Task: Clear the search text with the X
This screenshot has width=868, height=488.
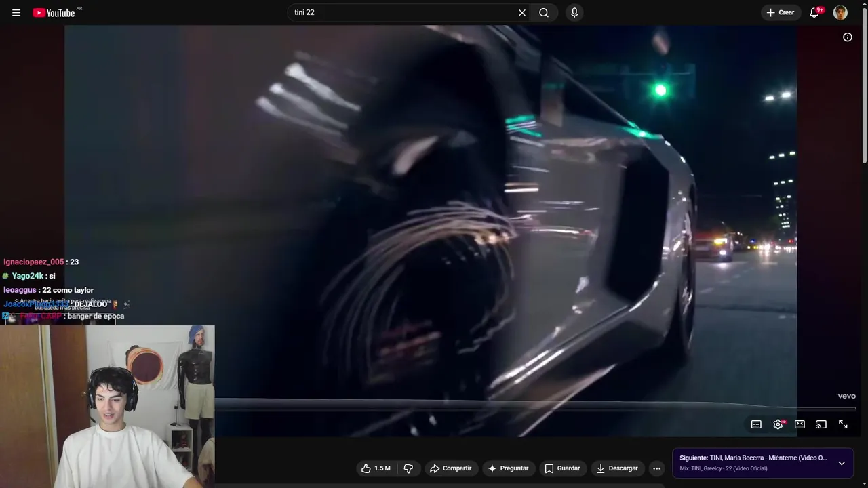Action: [522, 13]
